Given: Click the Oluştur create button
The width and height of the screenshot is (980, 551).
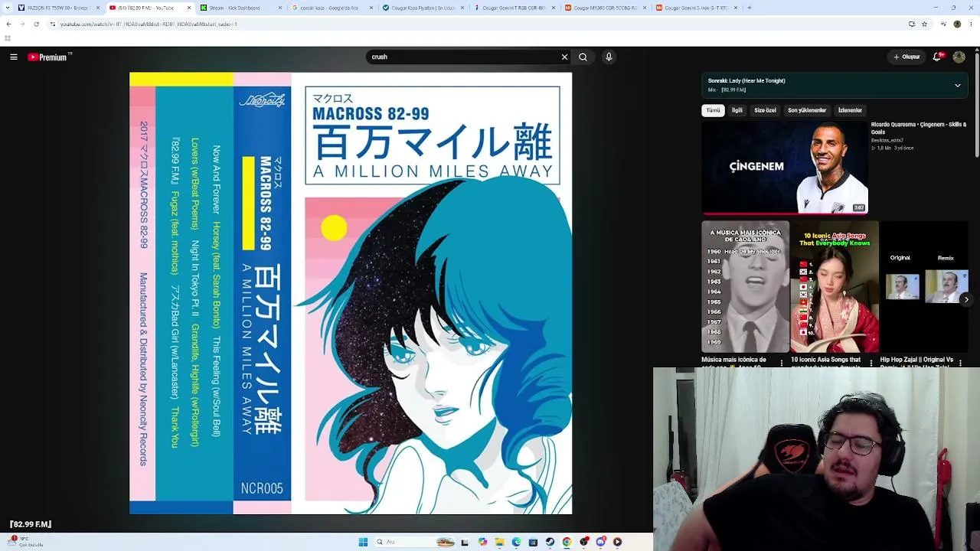Looking at the screenshot, I should coord(906,57).
